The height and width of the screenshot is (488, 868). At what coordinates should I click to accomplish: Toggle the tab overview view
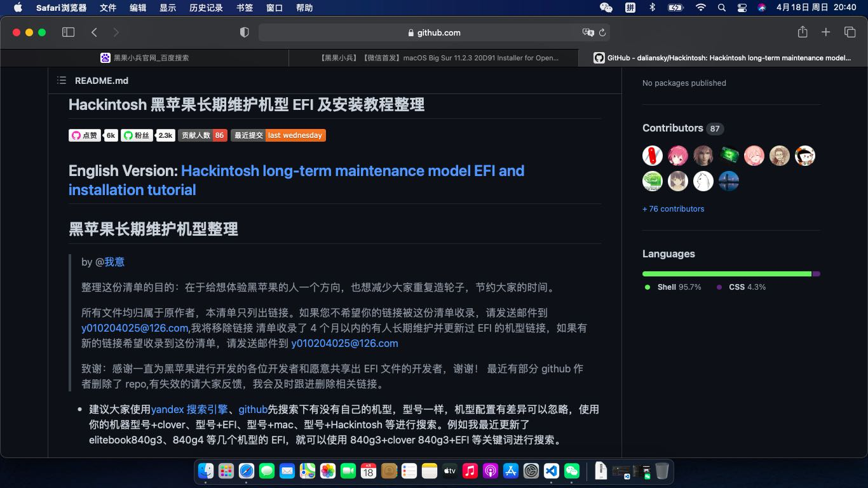(x=850, y=32)
